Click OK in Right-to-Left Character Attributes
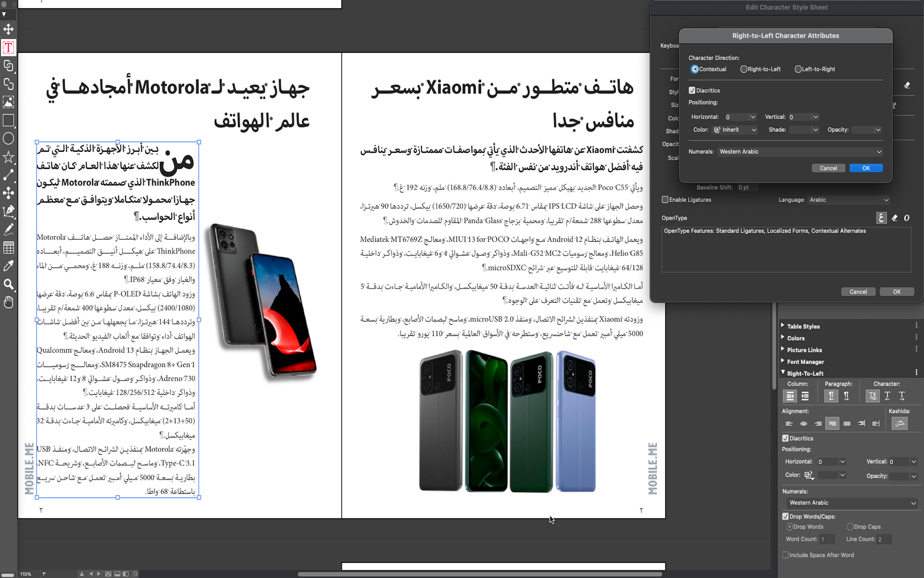 [866, 168]
